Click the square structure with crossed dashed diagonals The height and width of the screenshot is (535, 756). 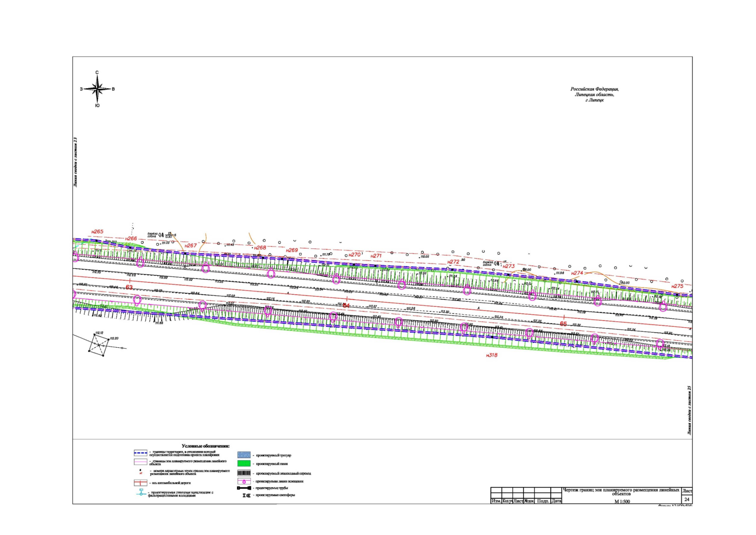click(x=98, y=345)
